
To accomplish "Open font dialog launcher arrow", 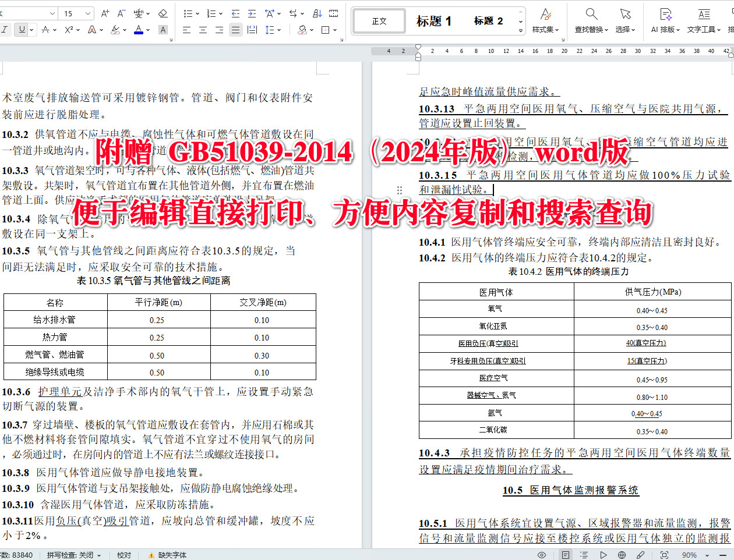I will 171,40.
